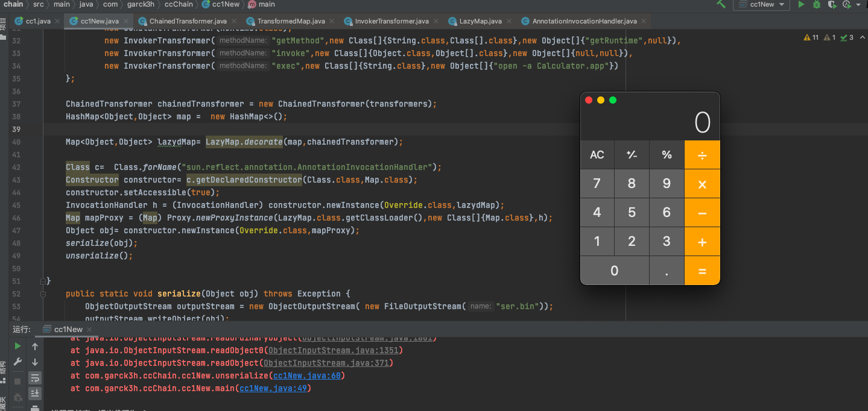The image size is (868, 411).
Task: Click the up stack trace arrow
Action: [35, 346]
